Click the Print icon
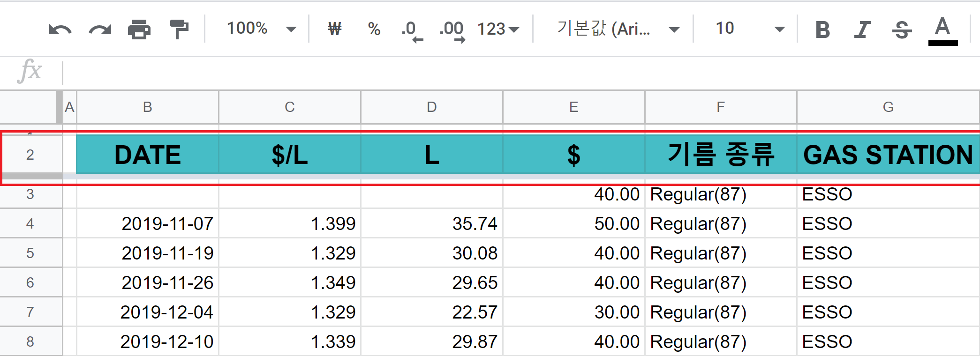 (x=139, y=30)
